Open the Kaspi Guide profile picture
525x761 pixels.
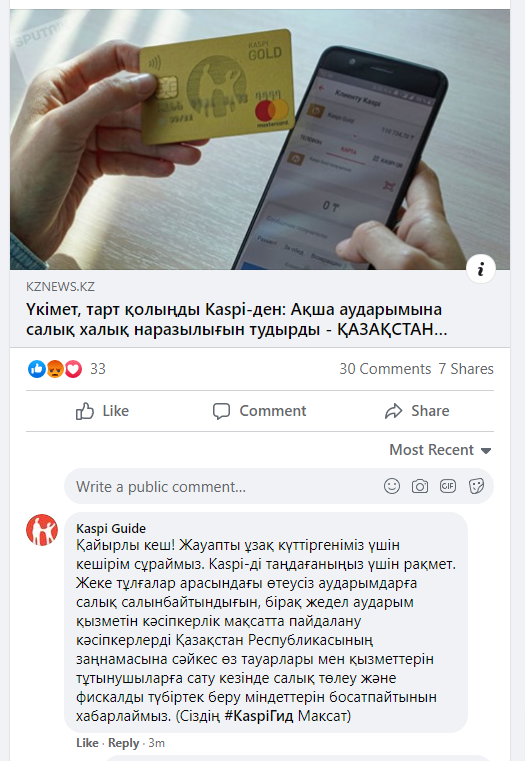coord(42,530)
